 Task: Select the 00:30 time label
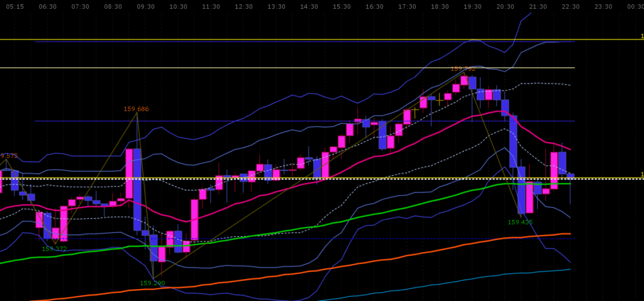[635, 6]
